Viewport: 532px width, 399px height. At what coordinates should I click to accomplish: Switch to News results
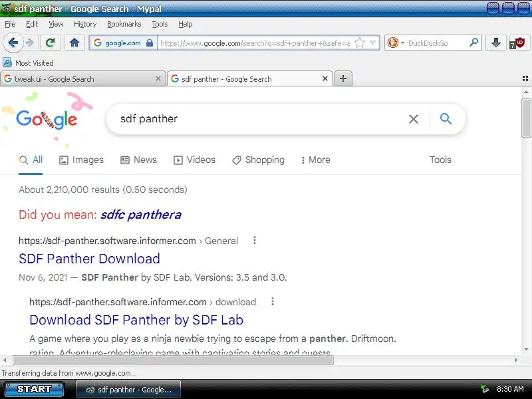[139, 160]
